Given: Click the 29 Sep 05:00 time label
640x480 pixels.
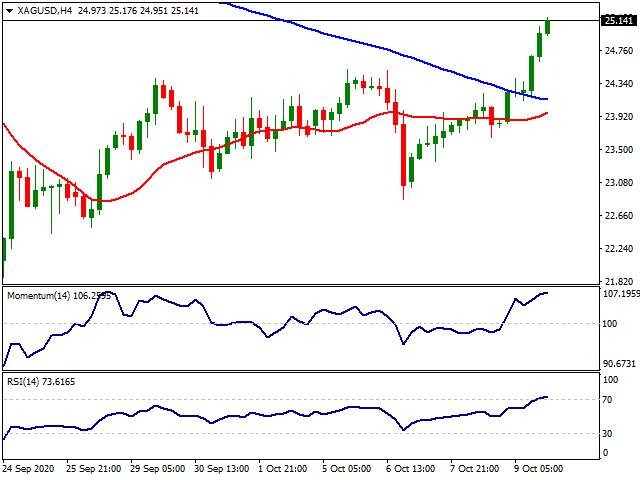Looking at the screenshot, I should coord(158,469).
